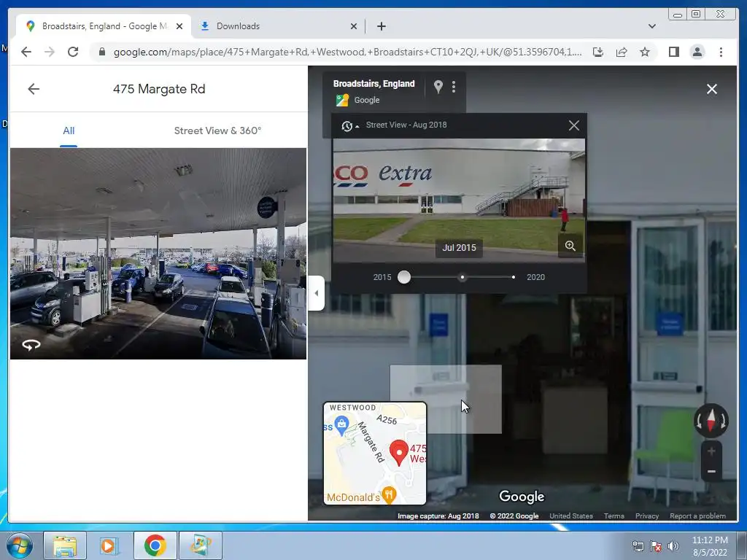
Task: Select the Street View & 360° tab
Action: tap(217, 131)
